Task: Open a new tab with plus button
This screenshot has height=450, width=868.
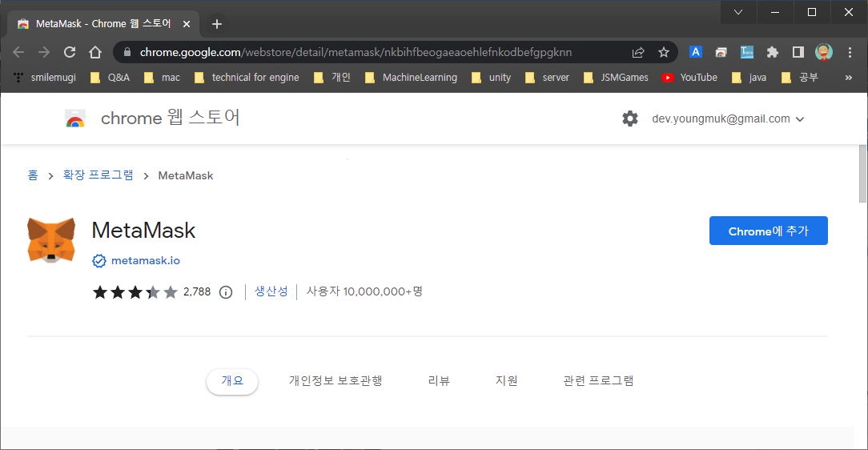Action: pos(217,24)
